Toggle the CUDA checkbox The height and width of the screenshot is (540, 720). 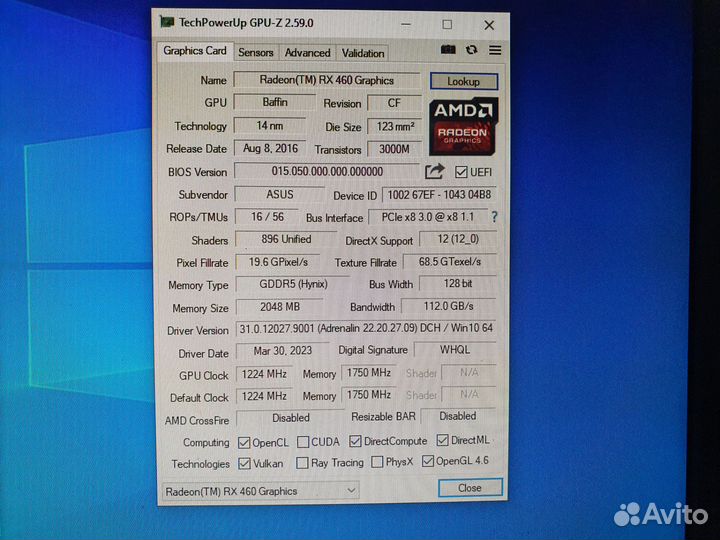[x=303, y=442]
